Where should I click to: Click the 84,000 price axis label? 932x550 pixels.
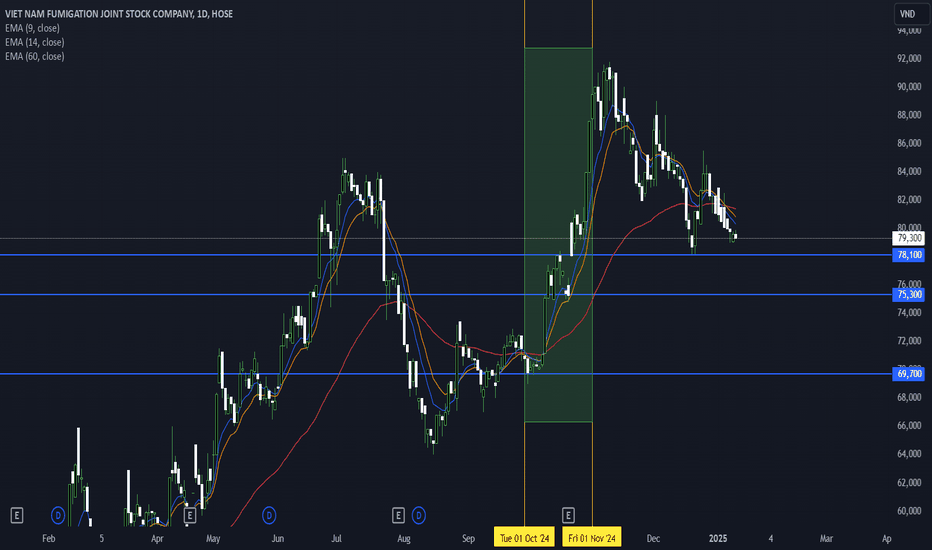point(909,171)
